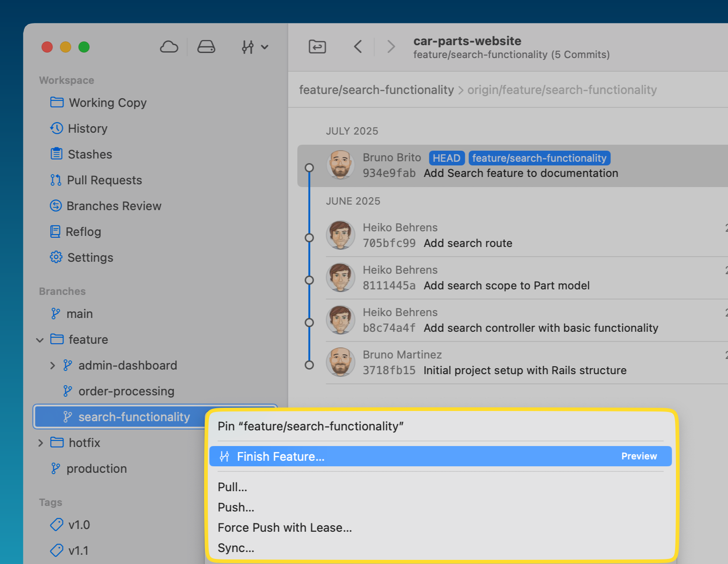Click origin/feature/search-functionality in the breadcrumb
This screenshot has height=564, width=728.
[562, 90]
